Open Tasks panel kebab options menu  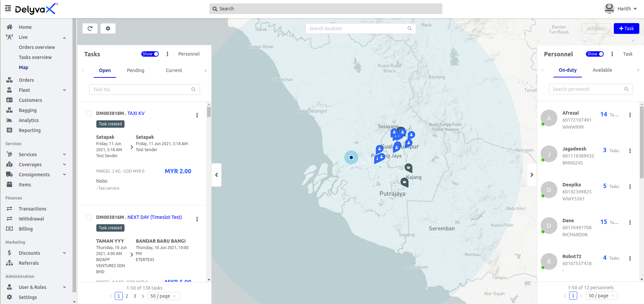click(x=167, y=54)
